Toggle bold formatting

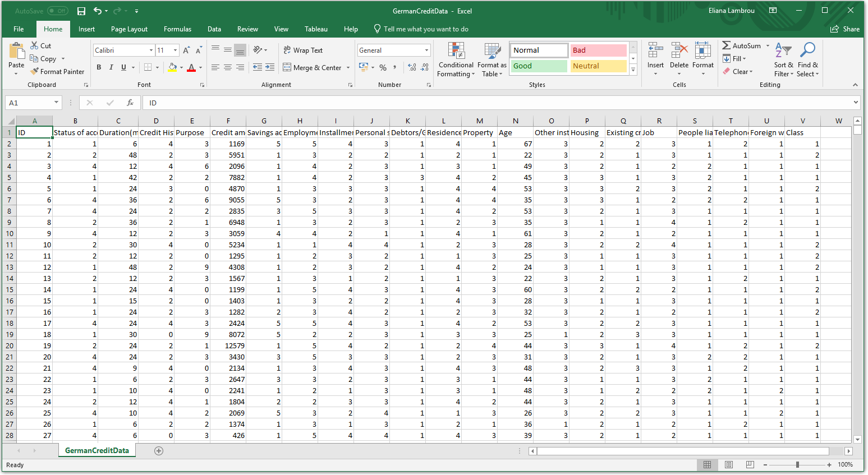tap(99, 67)
